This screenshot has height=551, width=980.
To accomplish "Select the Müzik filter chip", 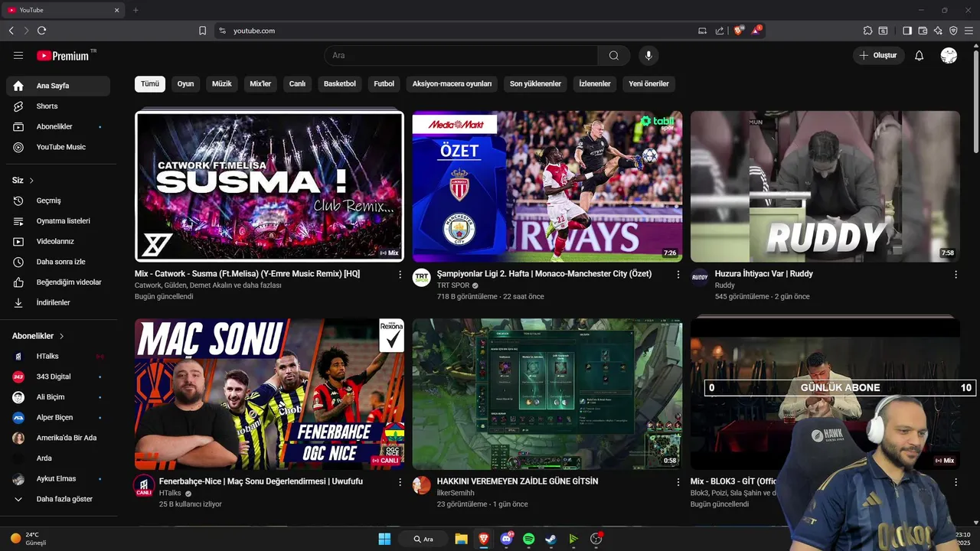I will [x=221, y=84].
